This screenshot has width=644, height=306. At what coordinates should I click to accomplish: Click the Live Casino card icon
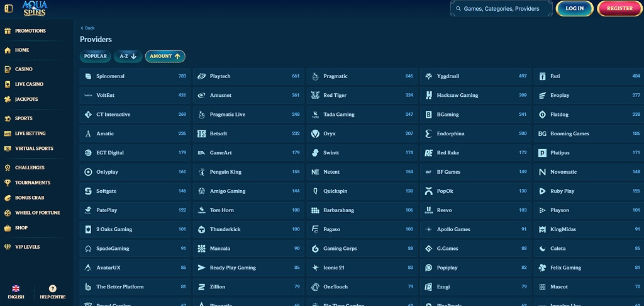(8, 84)
